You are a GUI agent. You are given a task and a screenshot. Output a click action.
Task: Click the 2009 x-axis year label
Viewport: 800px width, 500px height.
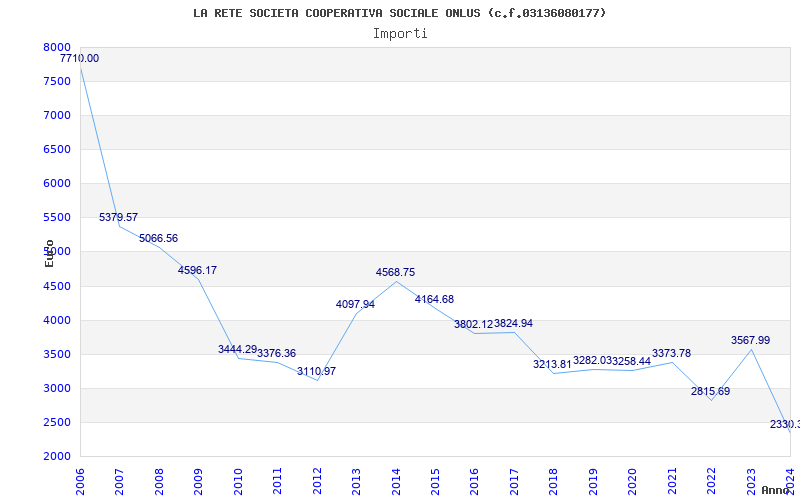[x=198, y=481]
